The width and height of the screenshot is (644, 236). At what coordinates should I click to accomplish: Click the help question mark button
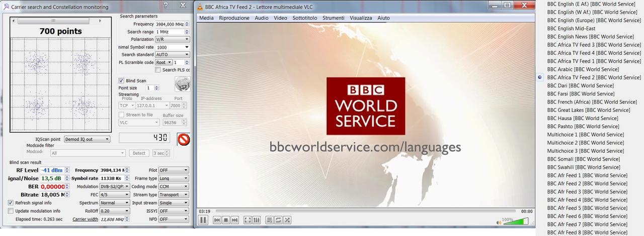(x=166, y=6)
